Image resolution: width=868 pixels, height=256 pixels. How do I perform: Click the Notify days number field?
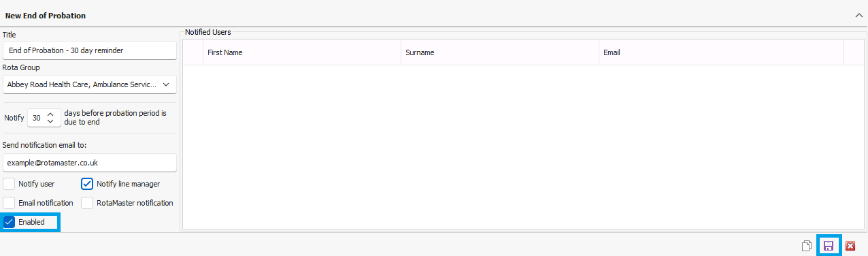(x=37, y=118)
